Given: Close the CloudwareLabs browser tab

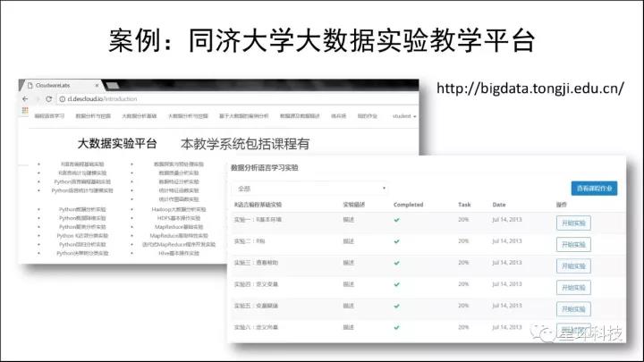Looking at the screenshot, I should (x=97, y=86).
